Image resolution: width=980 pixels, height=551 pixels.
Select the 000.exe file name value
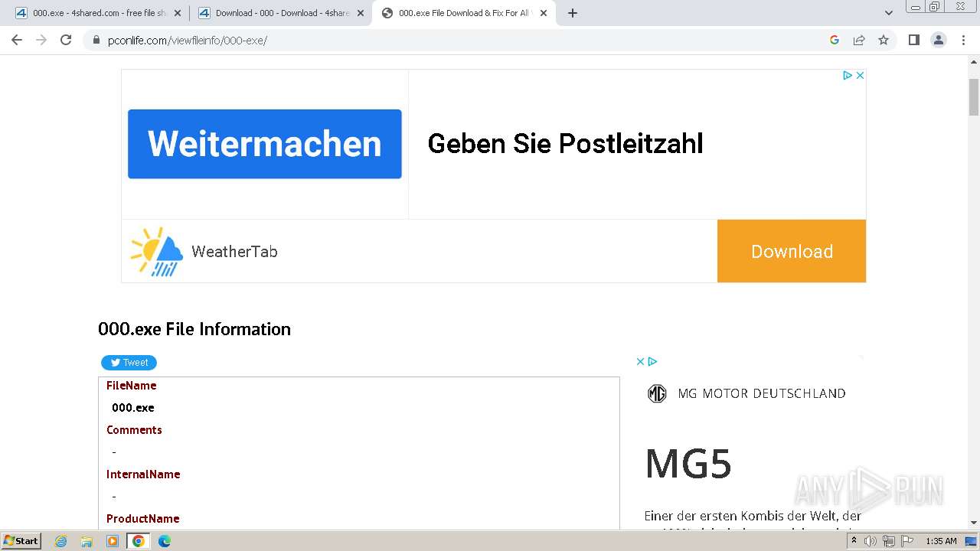pos(133,408)
